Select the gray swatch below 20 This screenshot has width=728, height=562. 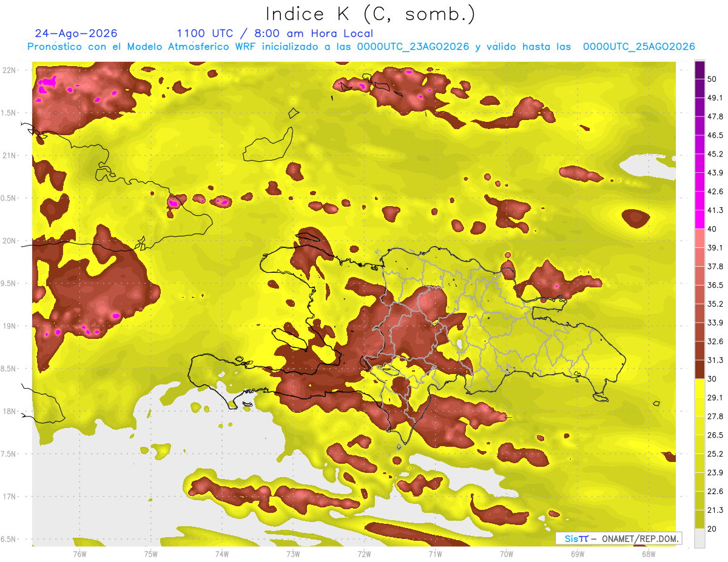pos(699,538)
